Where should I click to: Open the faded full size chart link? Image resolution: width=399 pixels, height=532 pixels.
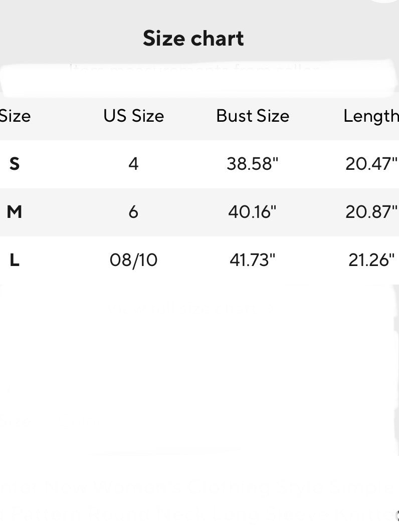click(191, 308)
